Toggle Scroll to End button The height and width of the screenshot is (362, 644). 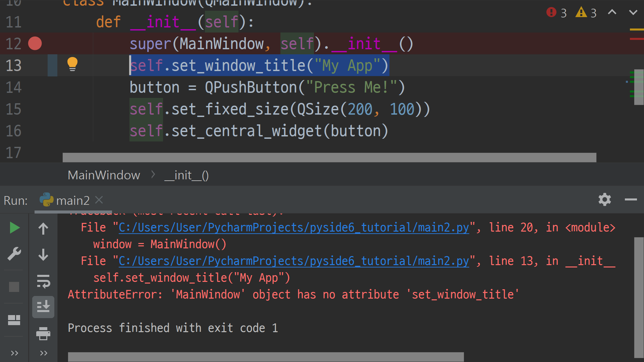43,307
